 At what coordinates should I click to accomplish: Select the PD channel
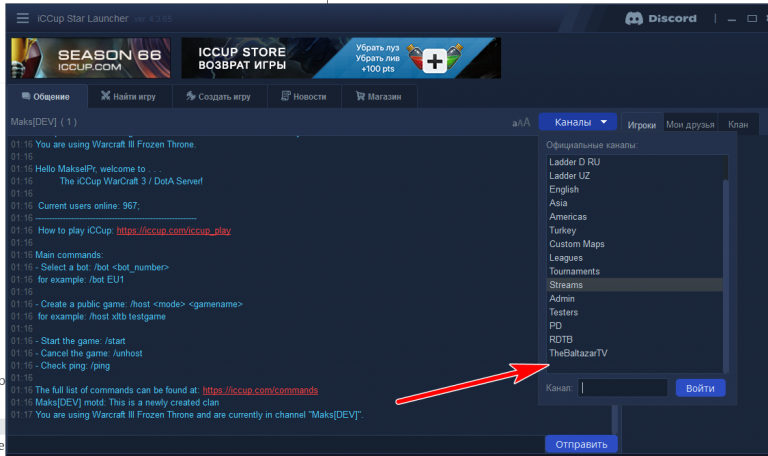coord(635,326)
